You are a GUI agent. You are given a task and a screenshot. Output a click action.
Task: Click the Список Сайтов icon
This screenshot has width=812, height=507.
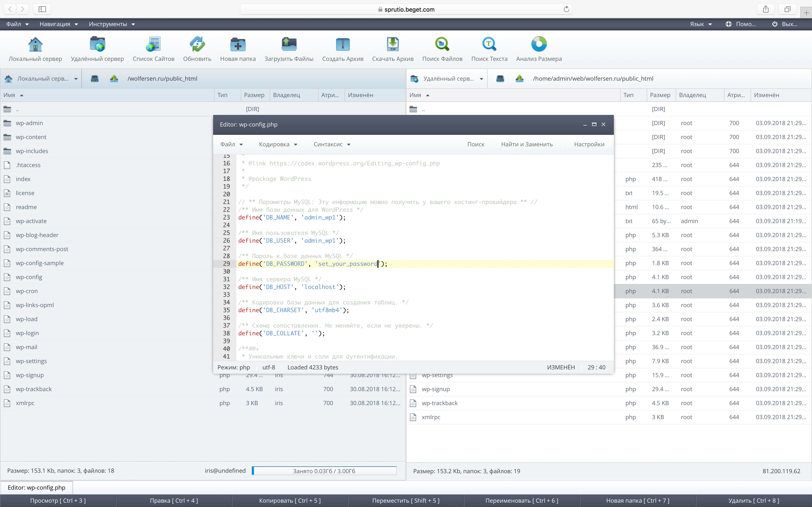(x=153, y=45)
